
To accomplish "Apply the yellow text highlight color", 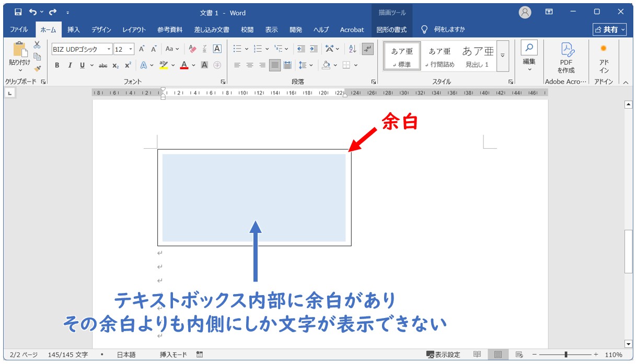I will tap(164, 65).
